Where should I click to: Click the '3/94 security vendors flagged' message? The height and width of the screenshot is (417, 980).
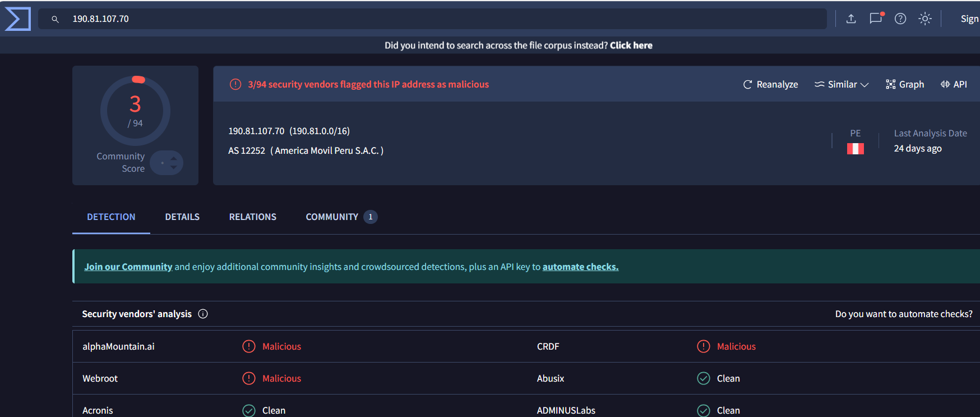(368, 84)
